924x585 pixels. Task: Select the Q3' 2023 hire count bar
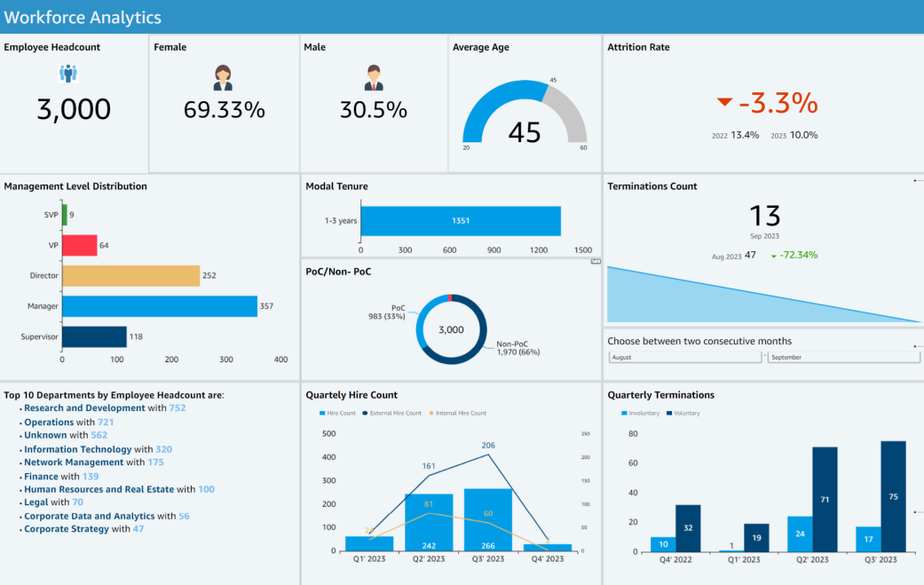click(488, 520)
